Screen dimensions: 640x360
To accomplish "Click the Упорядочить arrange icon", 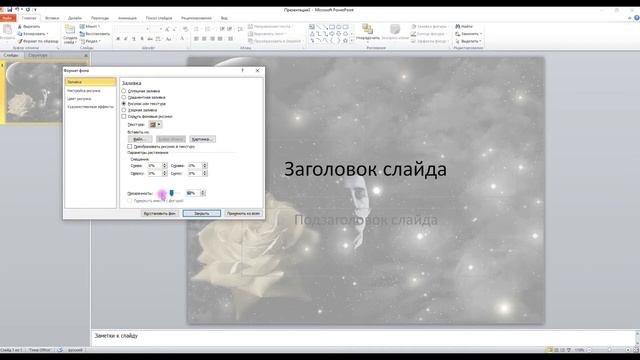I will (x=367, y=29).
